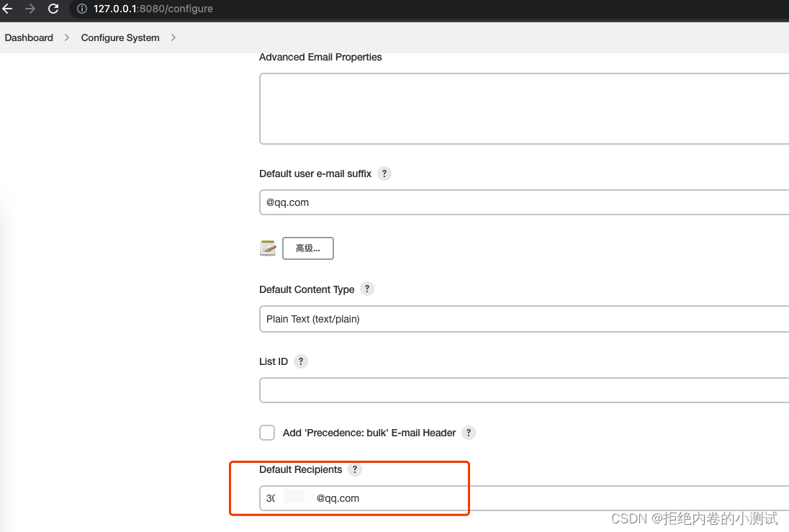Edit the Default Recipients email field
789x532 pixels.
pyautogui.click(x=524, y=498)
